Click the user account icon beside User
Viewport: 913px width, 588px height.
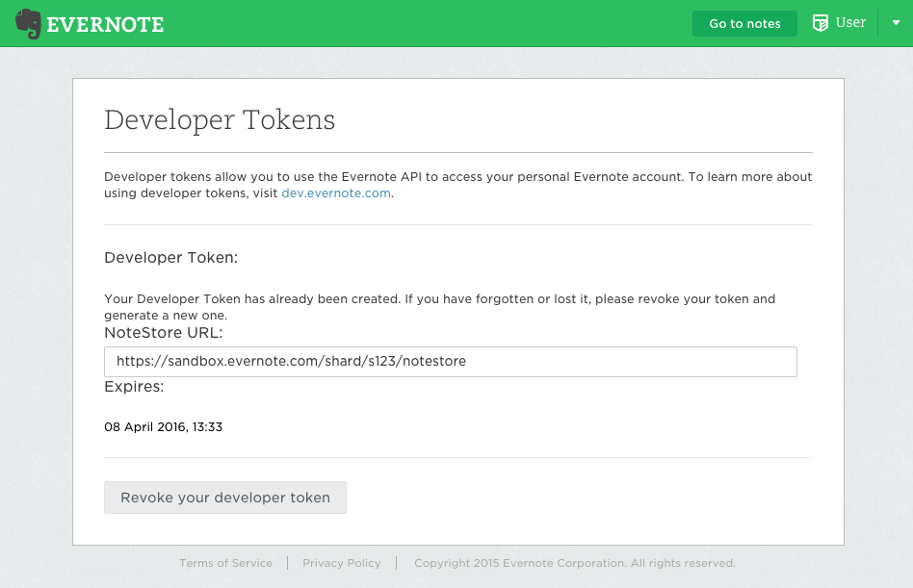[821, 23]
